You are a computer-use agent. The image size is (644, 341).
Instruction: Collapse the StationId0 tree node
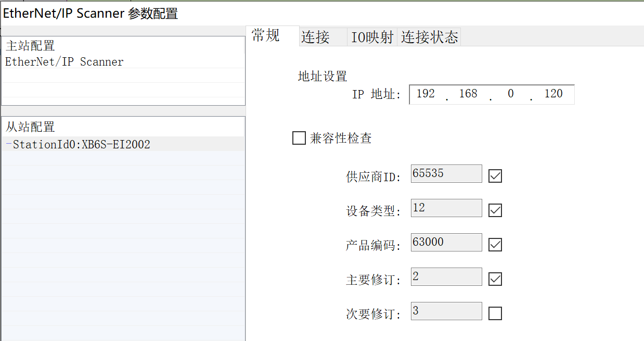[x=8, y=144]
